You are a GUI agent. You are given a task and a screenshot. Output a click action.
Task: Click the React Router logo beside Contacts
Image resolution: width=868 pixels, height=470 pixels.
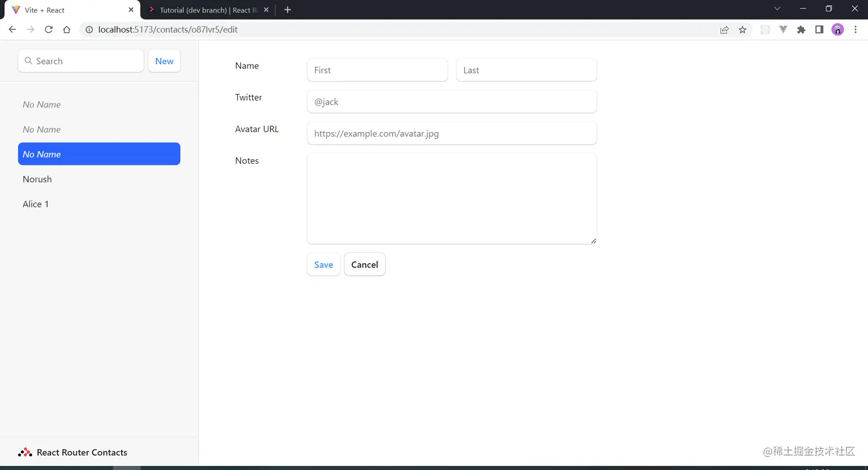pyautogui.click(x=25, y=452)
